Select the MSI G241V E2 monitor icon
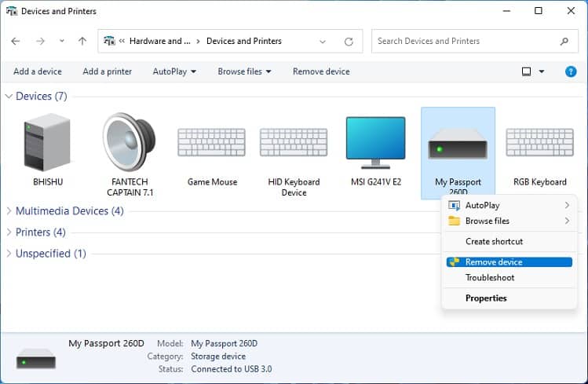Viewport: 588px width, 384px height. tap(376, 142)
